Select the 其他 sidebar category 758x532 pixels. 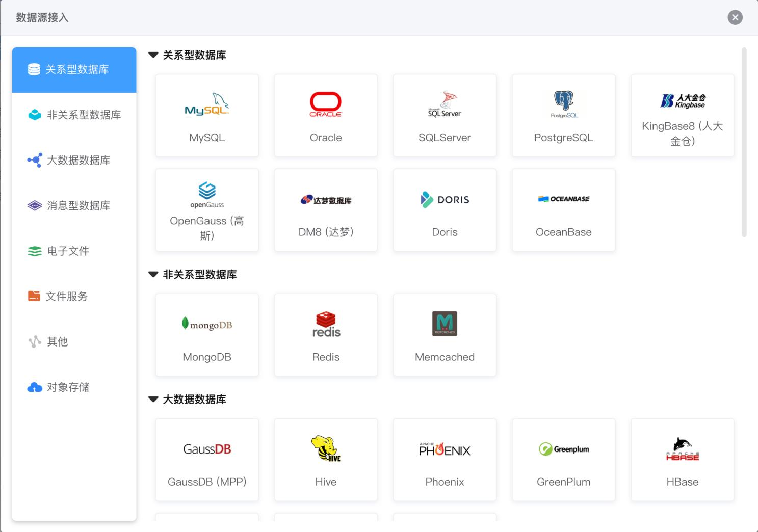(x=74, y=342)
